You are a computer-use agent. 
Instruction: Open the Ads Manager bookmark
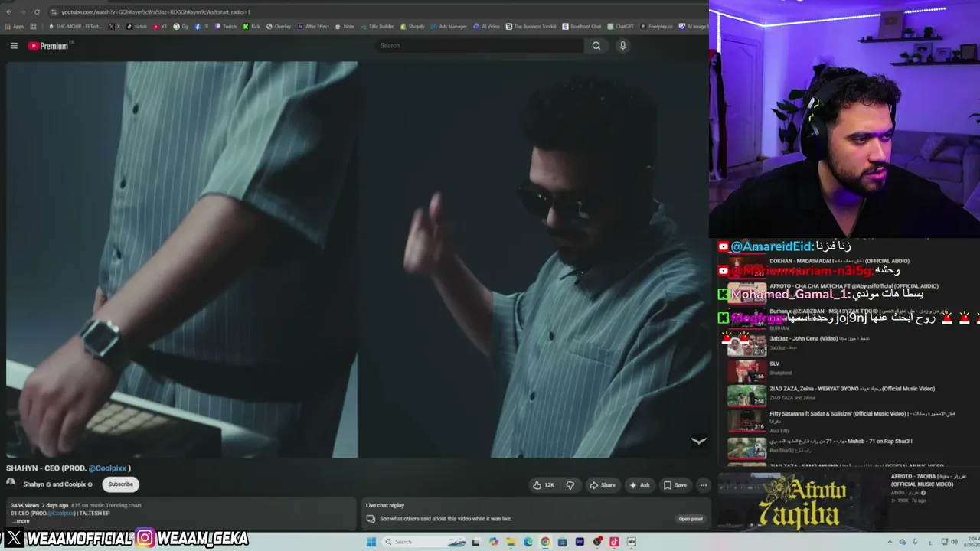pyautogui.click(x=449, y=27)
